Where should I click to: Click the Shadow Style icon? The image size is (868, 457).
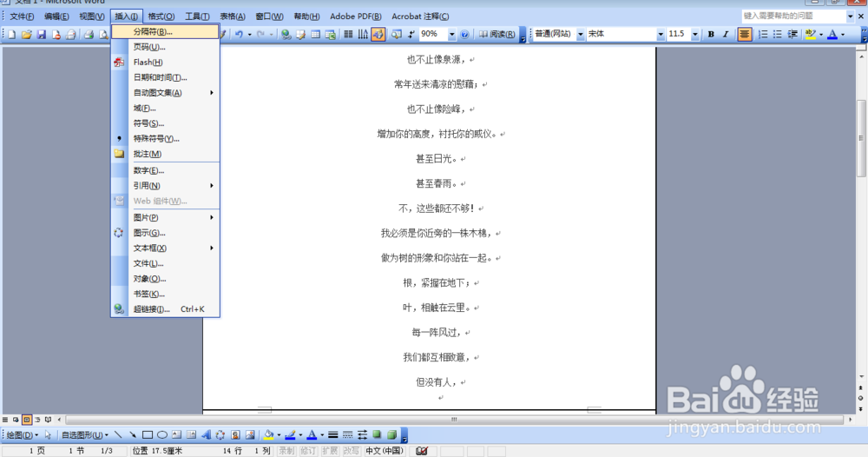377,434
